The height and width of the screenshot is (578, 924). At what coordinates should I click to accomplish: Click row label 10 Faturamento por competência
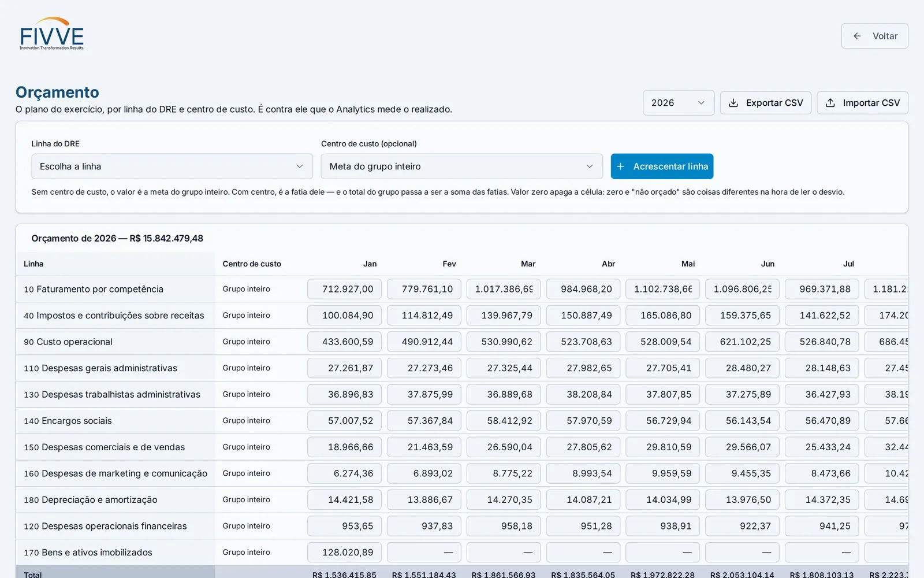point(94,289)
